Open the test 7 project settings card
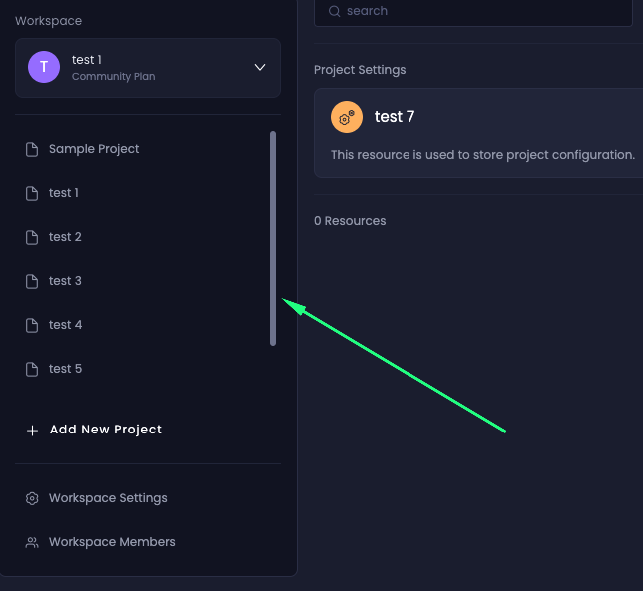Screen dimensions: 643x591 479,133
